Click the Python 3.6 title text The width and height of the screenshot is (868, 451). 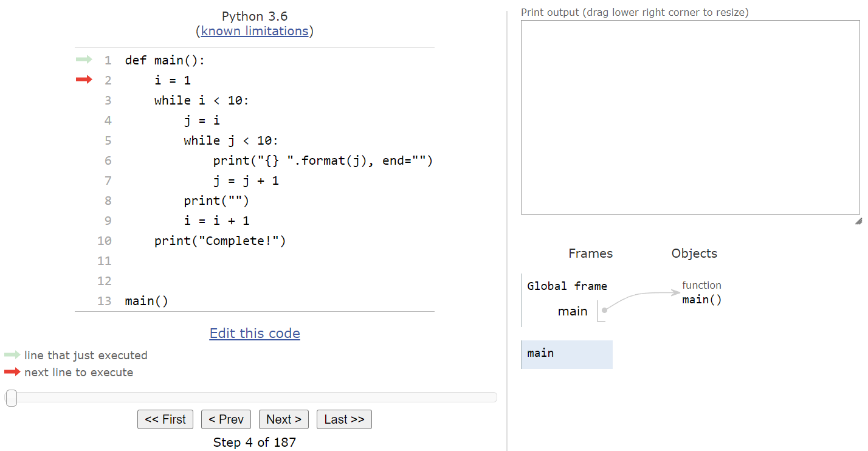[254, 16]
